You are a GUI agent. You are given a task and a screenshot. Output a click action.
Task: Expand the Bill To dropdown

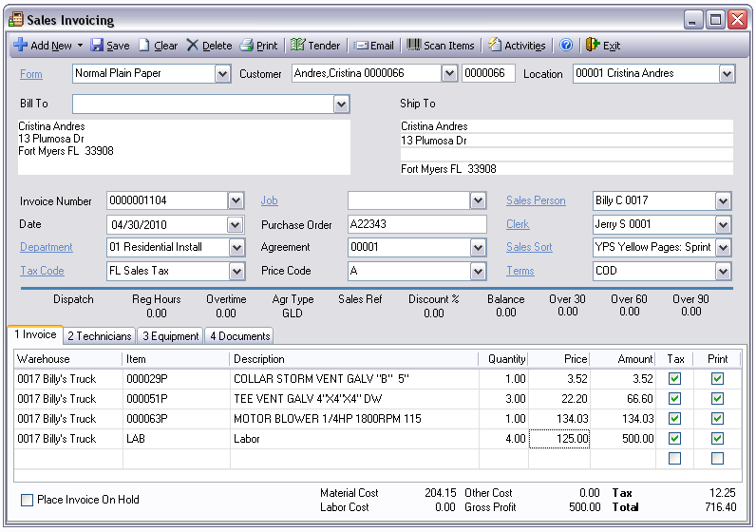click(341, 104)
